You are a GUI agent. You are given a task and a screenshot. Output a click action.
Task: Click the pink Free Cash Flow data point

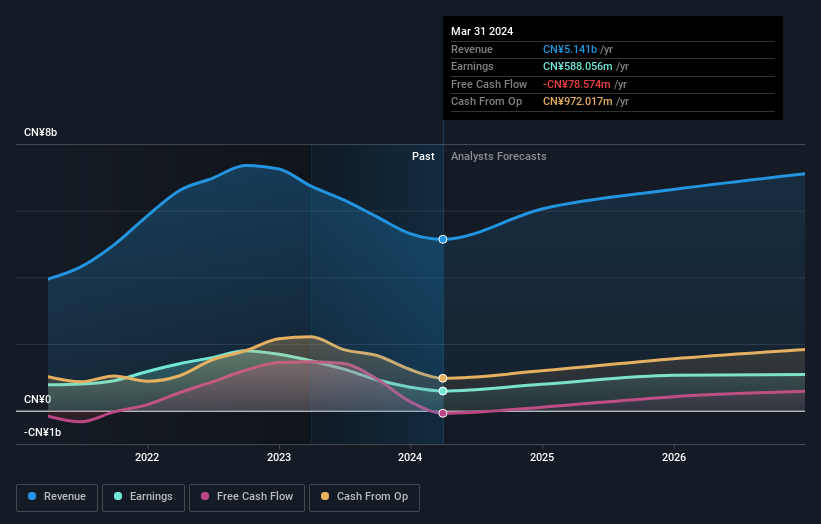[443, 413]
